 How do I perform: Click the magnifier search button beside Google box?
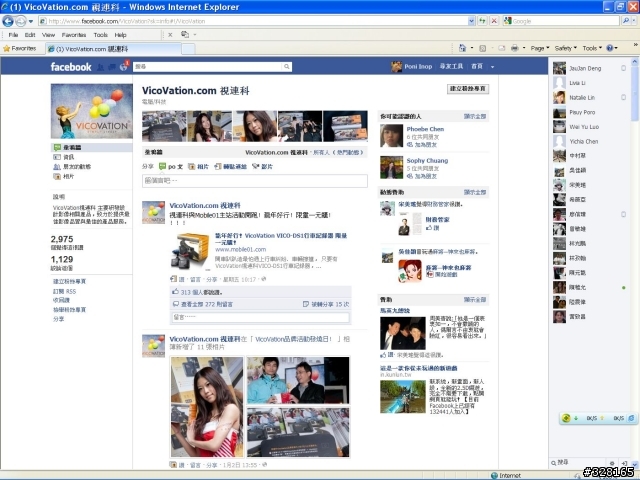[626, 21]
